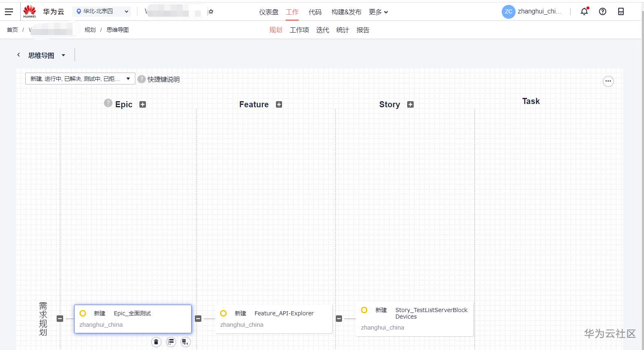The image size is (644, 350).
Task: Click the Epic column header
Action: click(x=124, y=104)
